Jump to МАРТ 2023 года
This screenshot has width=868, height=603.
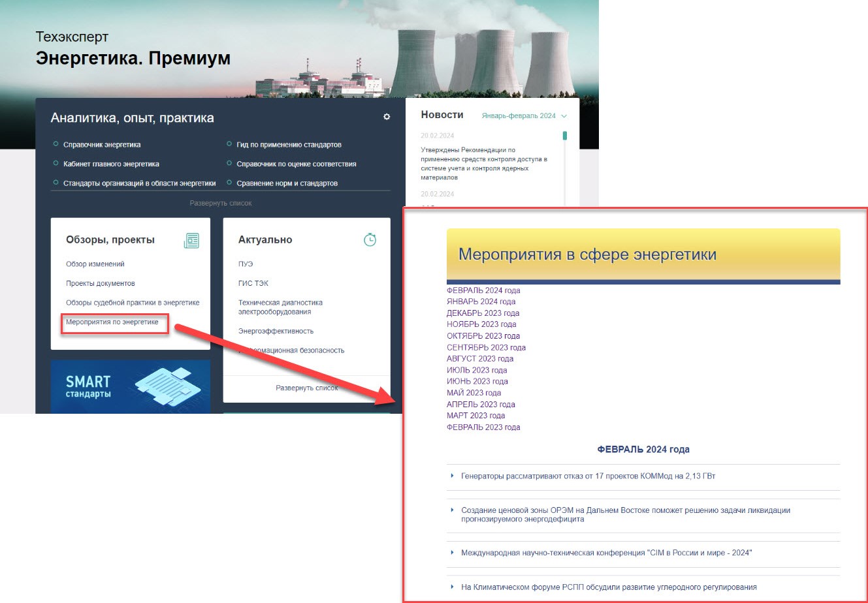[x=475, y=416]
